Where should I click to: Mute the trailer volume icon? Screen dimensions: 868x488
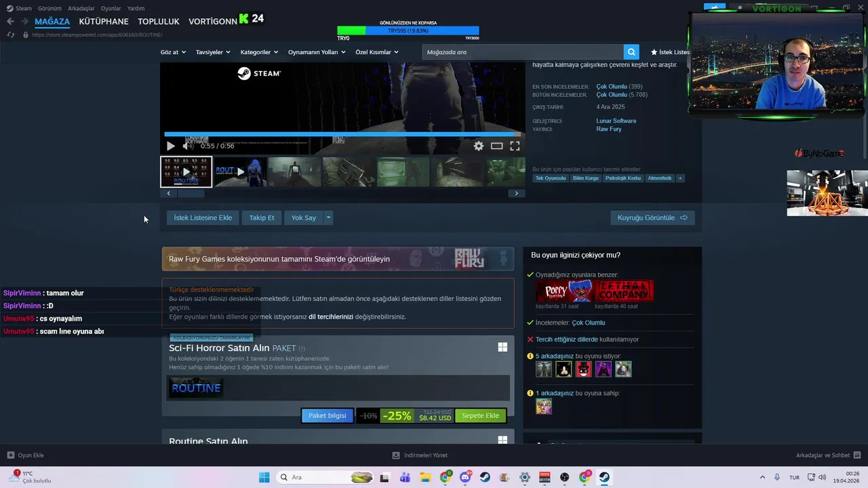coord(188,146)
